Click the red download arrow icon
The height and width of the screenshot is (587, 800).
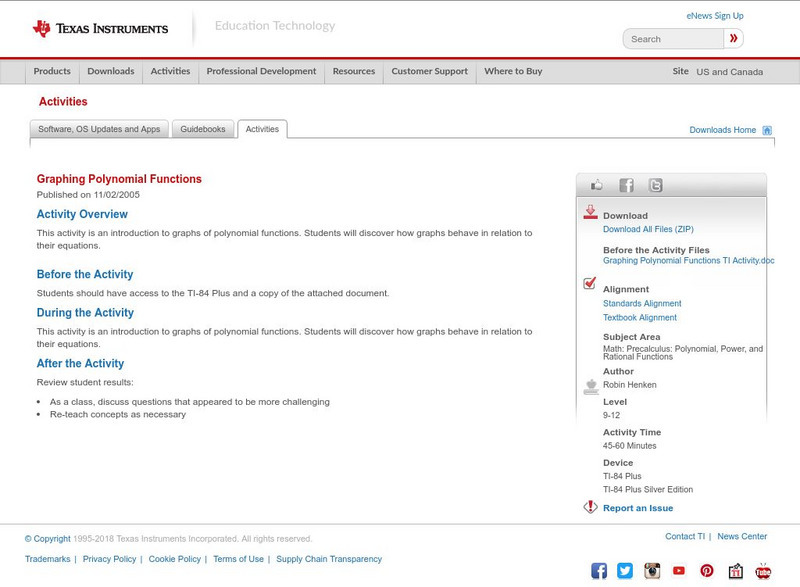click(590, 213)
